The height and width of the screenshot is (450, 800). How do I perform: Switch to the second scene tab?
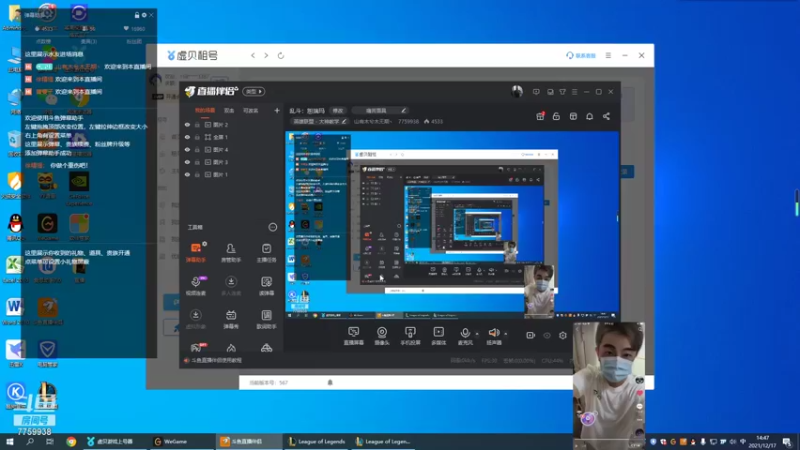pos(229,110)
